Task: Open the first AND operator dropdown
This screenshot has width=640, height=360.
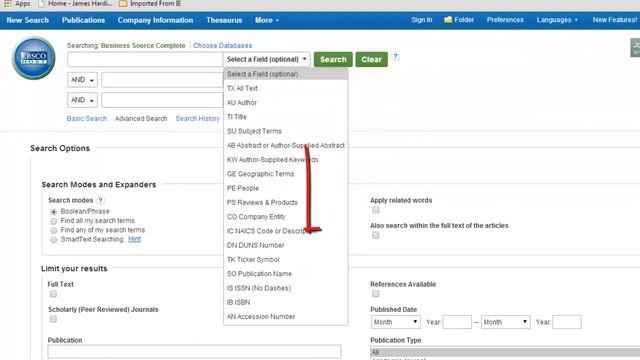Action: tap(82, 80)
